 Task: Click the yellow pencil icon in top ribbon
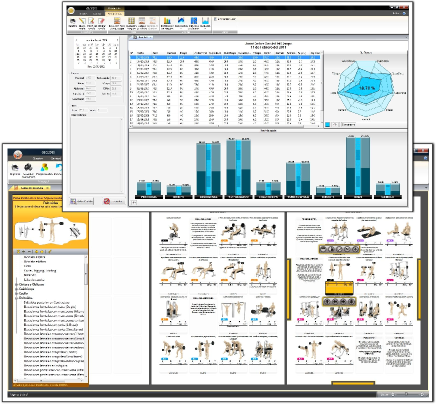[82, 21]
